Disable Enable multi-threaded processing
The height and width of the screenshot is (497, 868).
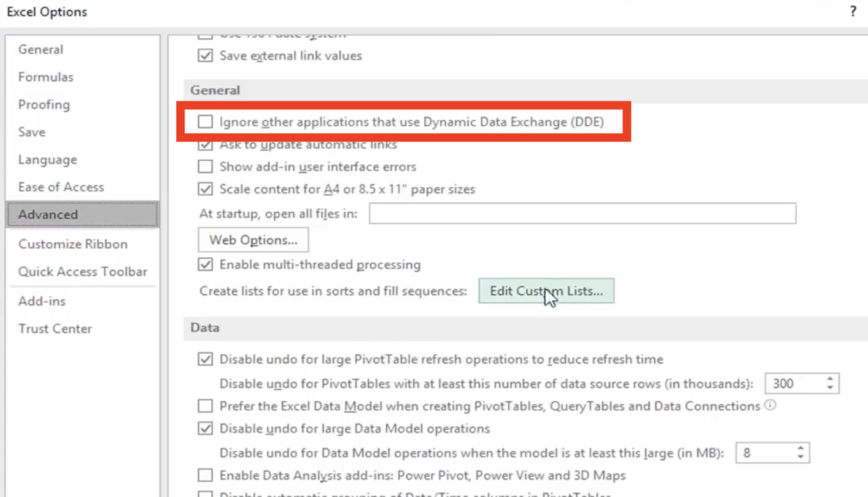point(205,264)
